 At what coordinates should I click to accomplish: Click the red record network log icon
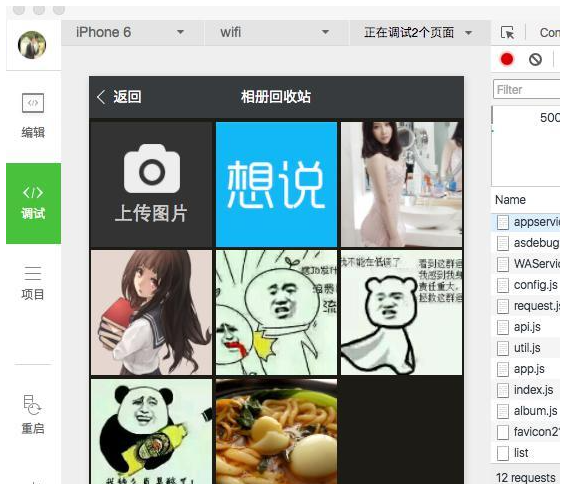507,59
